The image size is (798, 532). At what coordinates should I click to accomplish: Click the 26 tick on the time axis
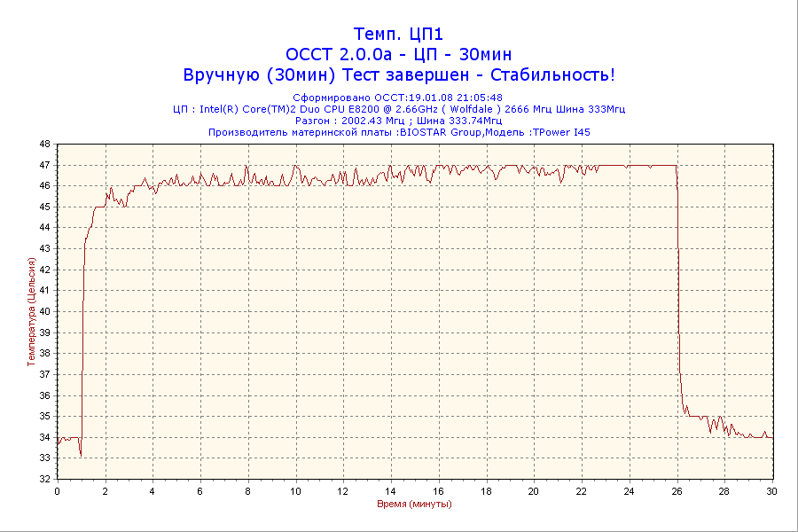pos(677,490)
